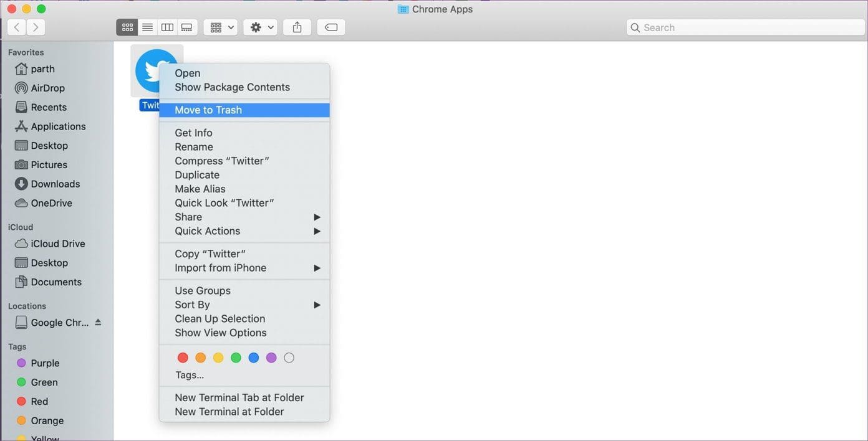Apply the blue tag color dot
Image resolution: width=868 pixels, height=441 pixels.
pyautogui.click(x=253, y=358)
